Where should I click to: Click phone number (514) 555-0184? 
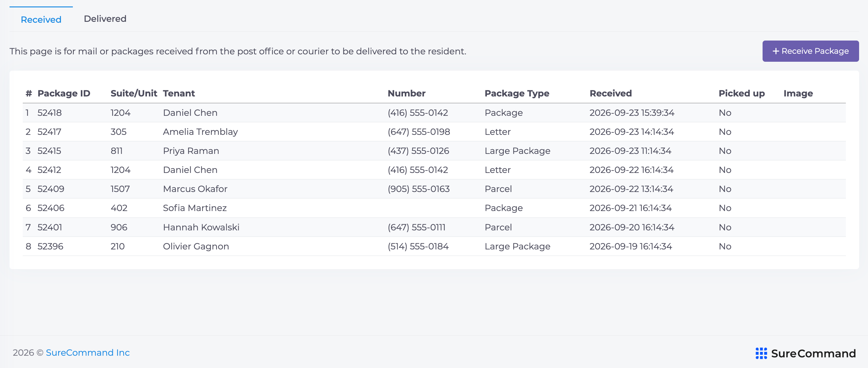(x=418, y=246)
